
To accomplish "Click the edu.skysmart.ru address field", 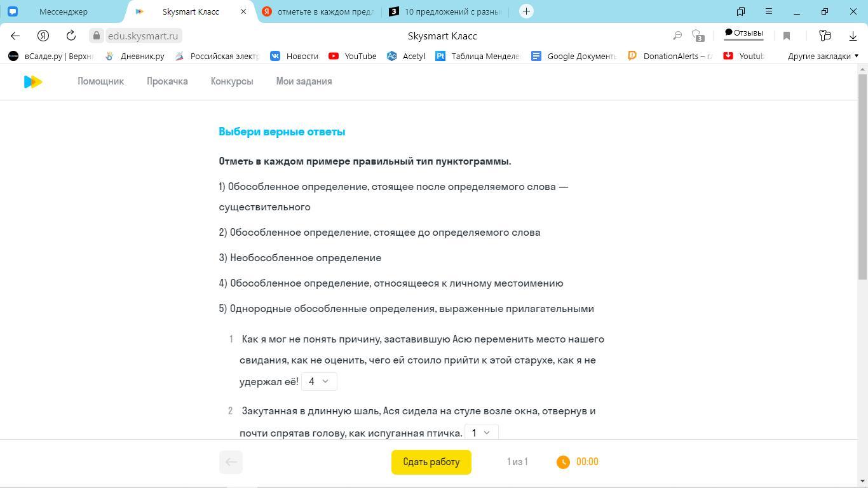I will [142, 36].
